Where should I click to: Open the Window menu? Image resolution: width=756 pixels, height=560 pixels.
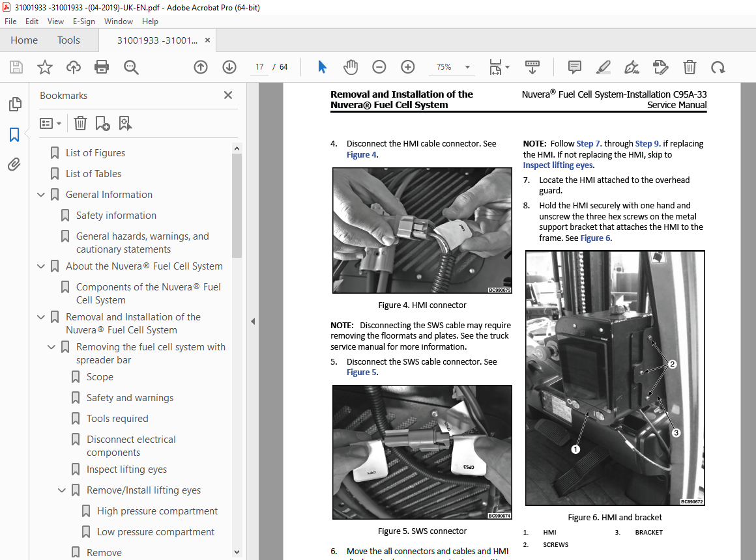[119, 21]
